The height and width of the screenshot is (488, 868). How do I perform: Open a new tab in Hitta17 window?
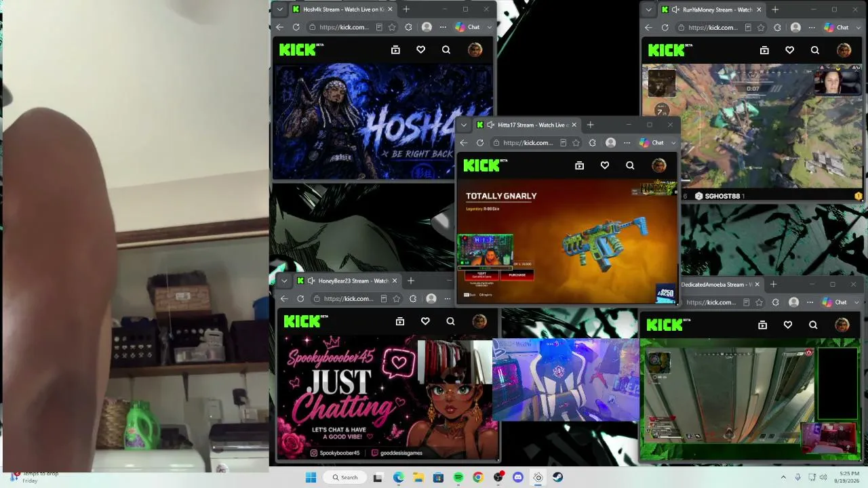pyautogui.click(x=590, y=125)
